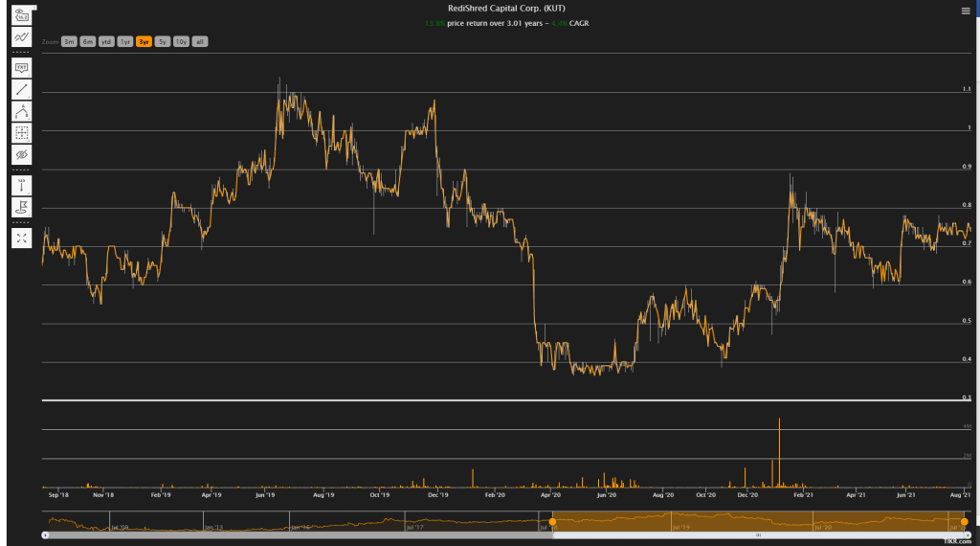The width and height of the screenshot is (980, 546).
Task: Set zoom range to 6m
Action: pos(87,42)
